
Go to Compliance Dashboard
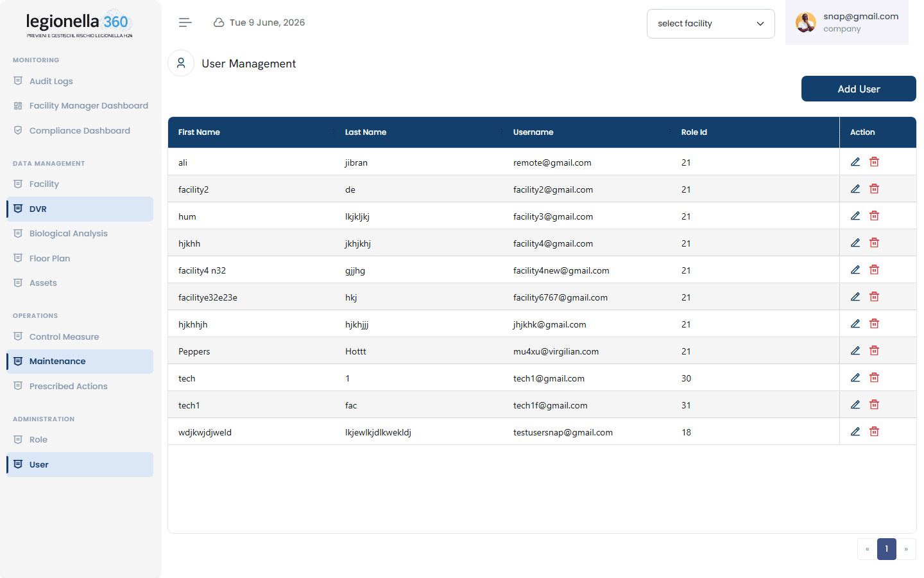80,130
